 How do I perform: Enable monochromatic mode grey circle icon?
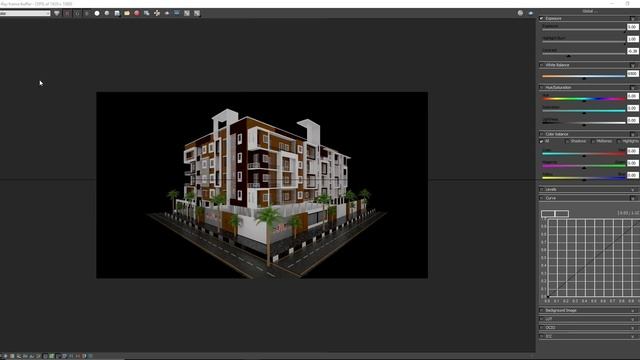[107, 13]
